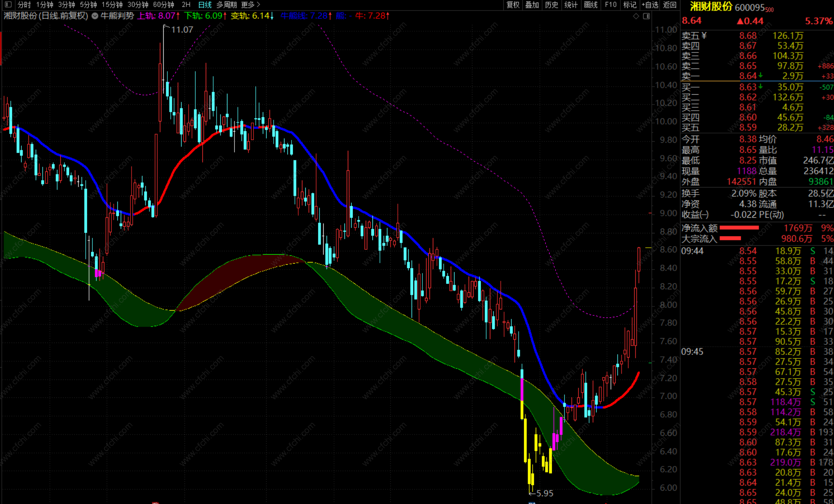Click the 11.07 high price marker
The image size is (834, 504).
point(182,30)
